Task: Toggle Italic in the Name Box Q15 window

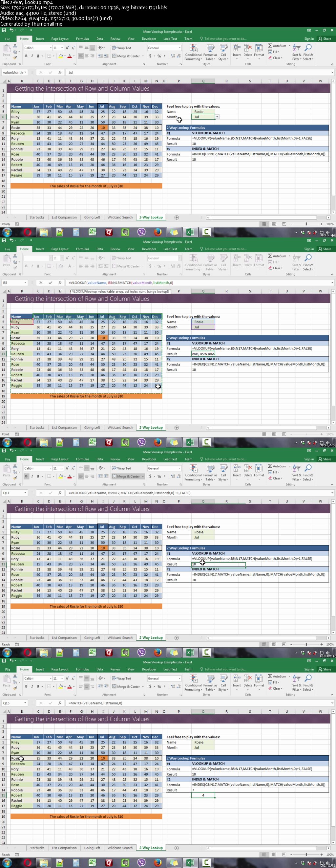Action: pyautogui.click(x=32, y=686)
